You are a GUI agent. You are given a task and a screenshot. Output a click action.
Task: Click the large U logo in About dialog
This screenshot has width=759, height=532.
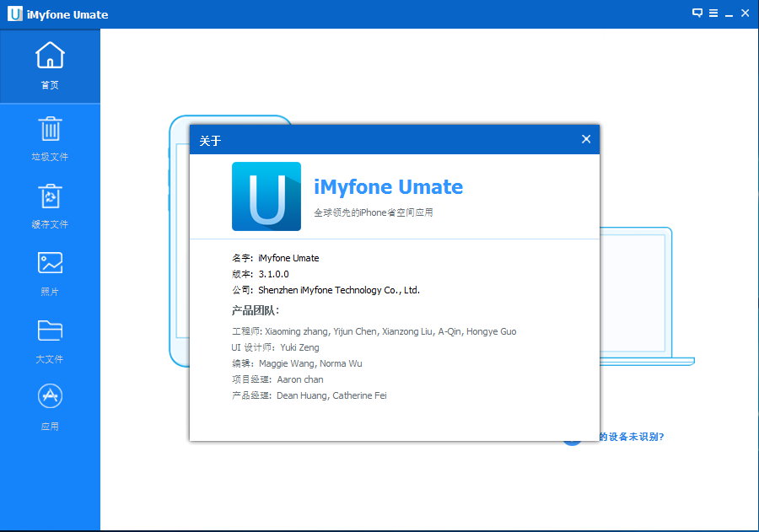[266, 196]
